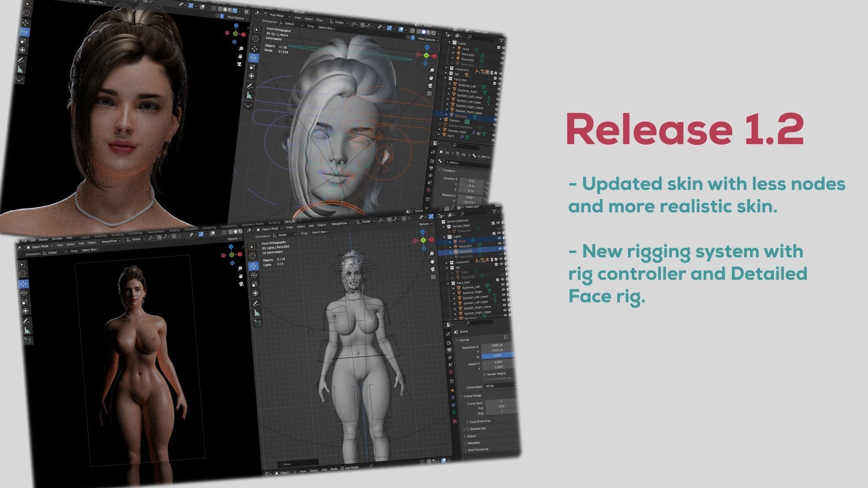Click the Resolution percentage 100% slider
This screenshot has height=488, width=868.
[497, 355]
